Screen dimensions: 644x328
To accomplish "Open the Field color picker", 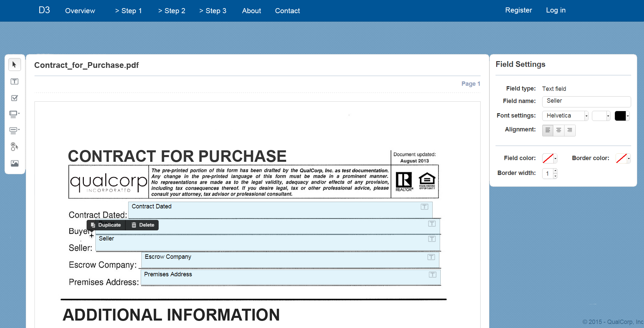I will [x=550, y=158].
